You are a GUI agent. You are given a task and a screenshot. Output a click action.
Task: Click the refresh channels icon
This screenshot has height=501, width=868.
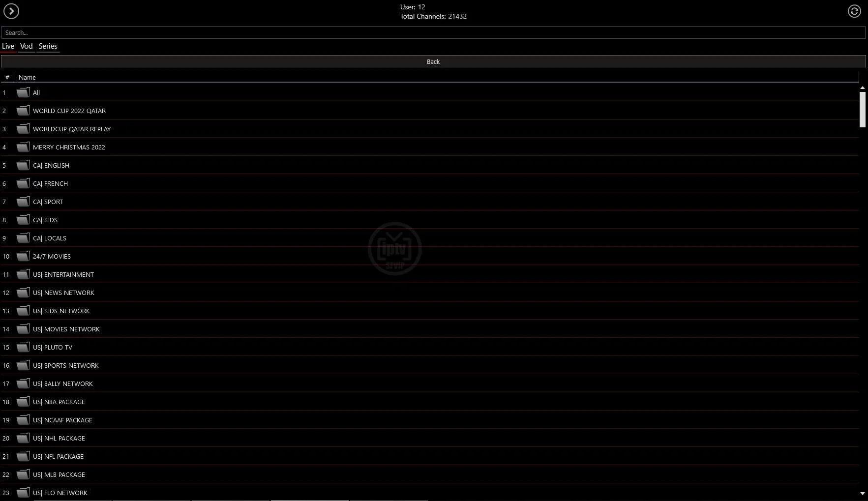coord(854,11)
